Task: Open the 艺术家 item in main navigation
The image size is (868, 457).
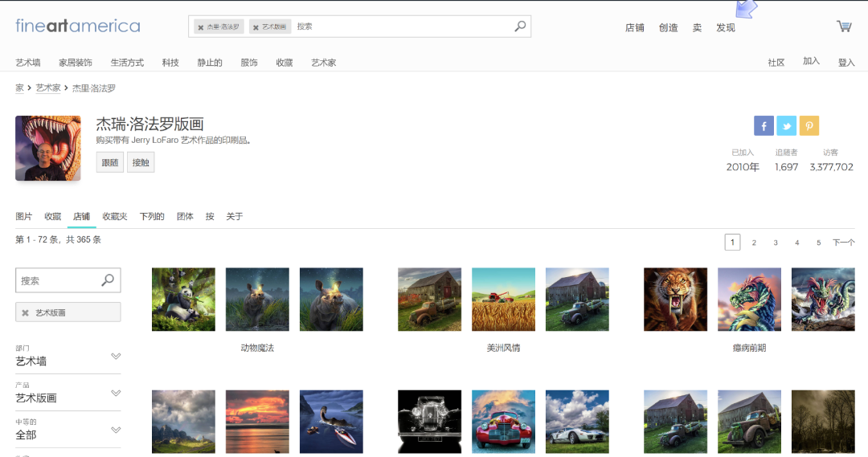Action: pos(323,63)
